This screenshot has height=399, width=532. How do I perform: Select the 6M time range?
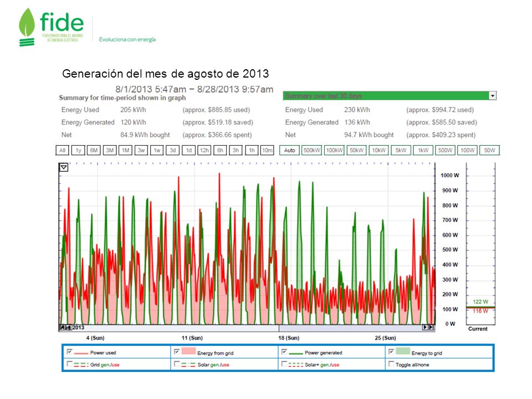click(x=94, y=150)
